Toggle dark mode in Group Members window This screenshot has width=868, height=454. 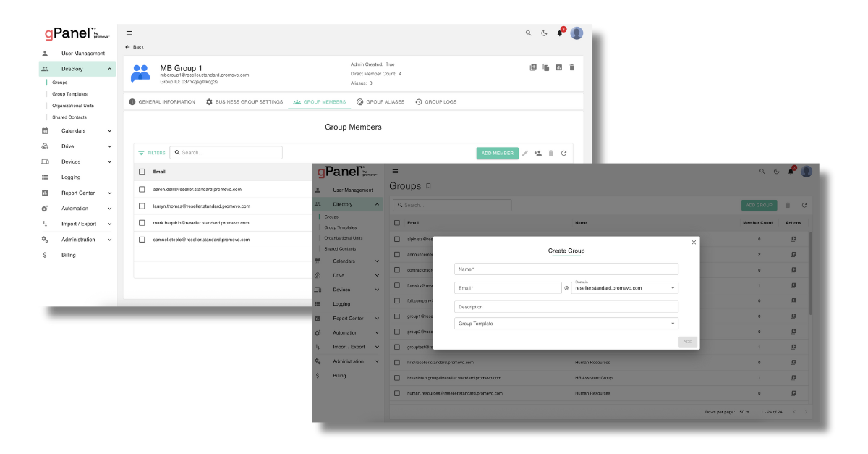pyautogui.click(x=544, y=33)
